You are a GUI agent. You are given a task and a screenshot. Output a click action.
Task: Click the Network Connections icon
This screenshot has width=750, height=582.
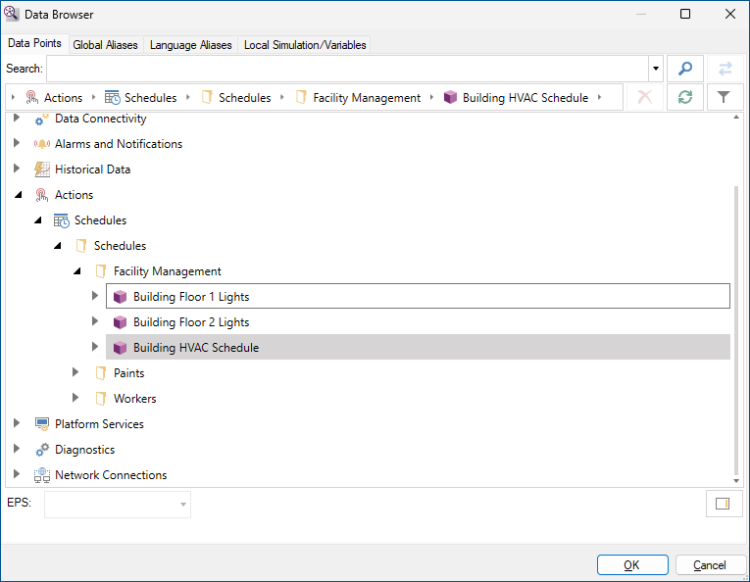41,475
